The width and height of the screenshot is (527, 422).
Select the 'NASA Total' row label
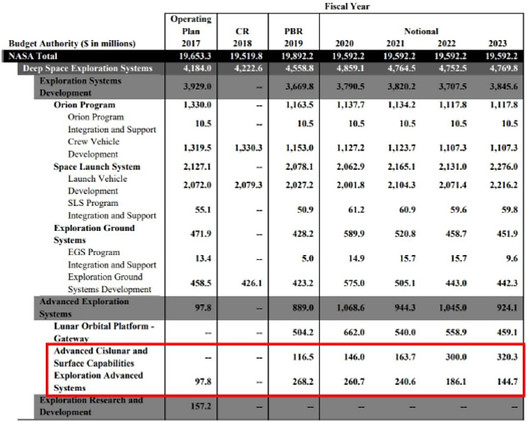[33, 56]
